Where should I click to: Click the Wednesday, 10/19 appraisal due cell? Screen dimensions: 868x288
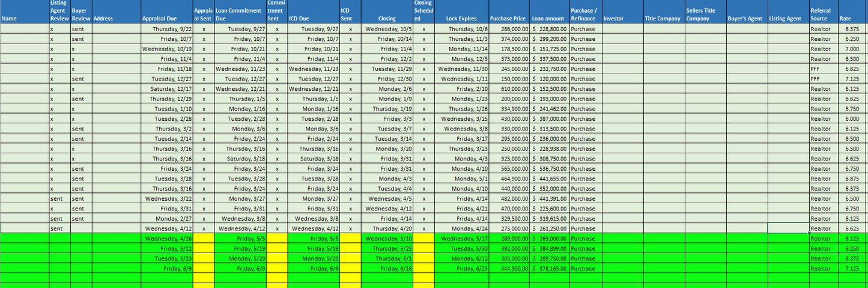pyautogui.click(x=166, y=49)
